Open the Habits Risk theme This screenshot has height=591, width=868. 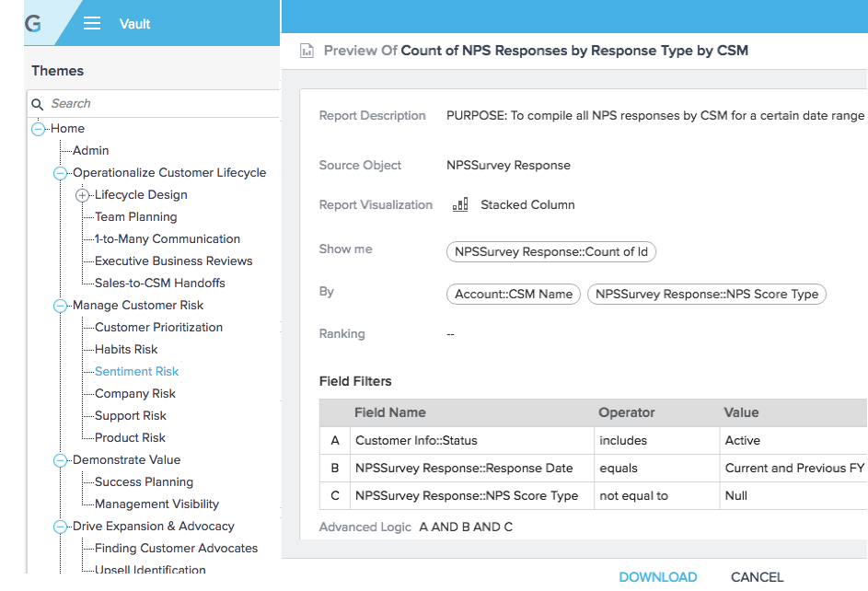(x=126, y=349)
